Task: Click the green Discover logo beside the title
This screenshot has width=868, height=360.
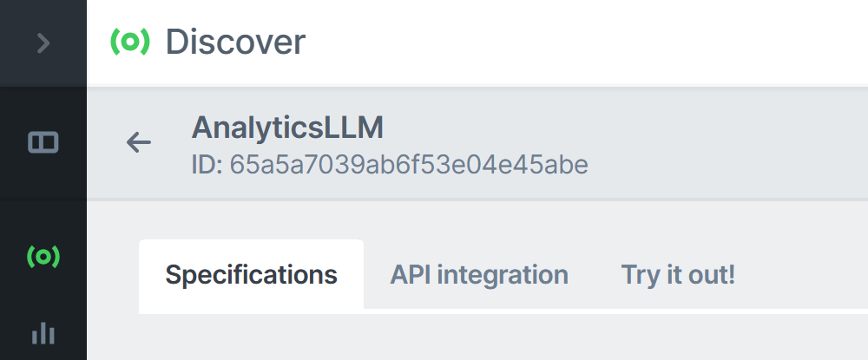Action: click(x=130, y=42)
